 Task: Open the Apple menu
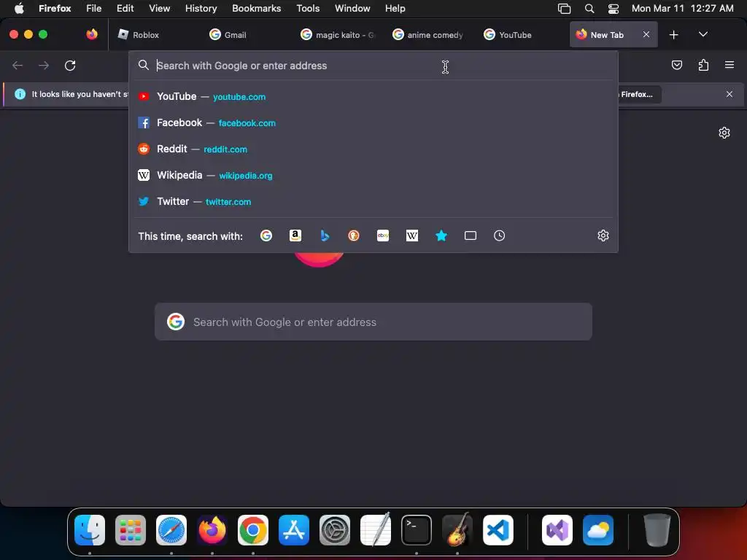[x=19, y=8]
